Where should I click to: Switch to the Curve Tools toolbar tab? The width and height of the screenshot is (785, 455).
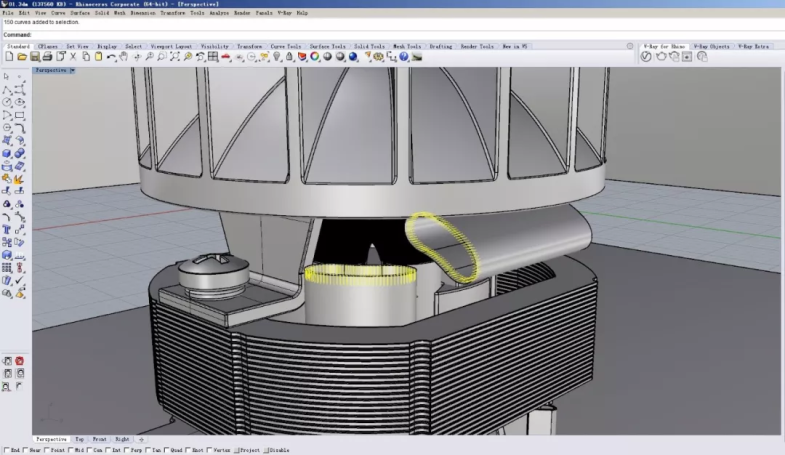[x=286, y=46]
